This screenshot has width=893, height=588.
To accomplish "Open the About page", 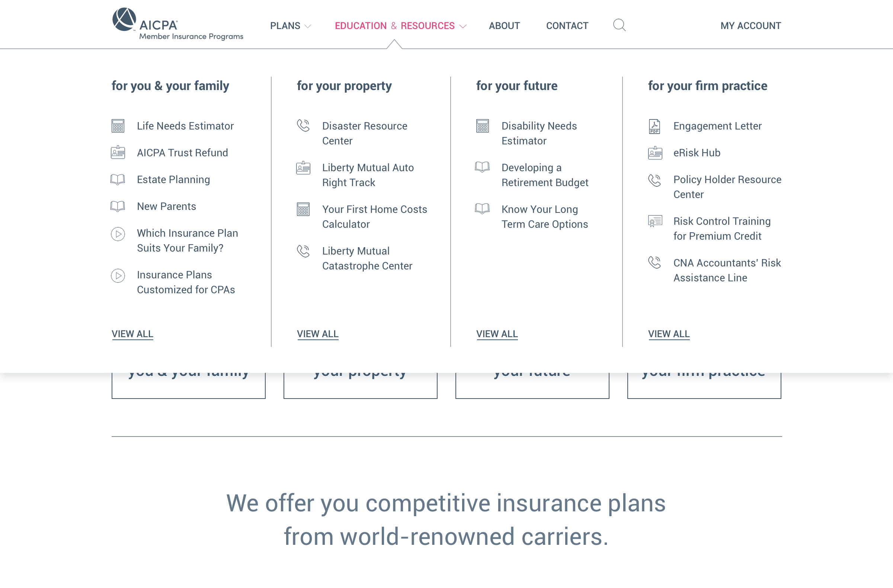I will (504, 26).
